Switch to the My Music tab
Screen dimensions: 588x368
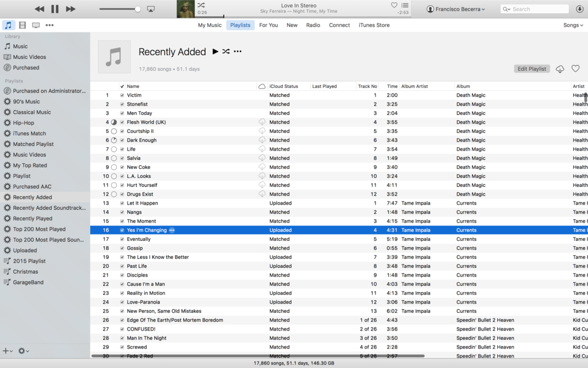[x=210, y=25]
